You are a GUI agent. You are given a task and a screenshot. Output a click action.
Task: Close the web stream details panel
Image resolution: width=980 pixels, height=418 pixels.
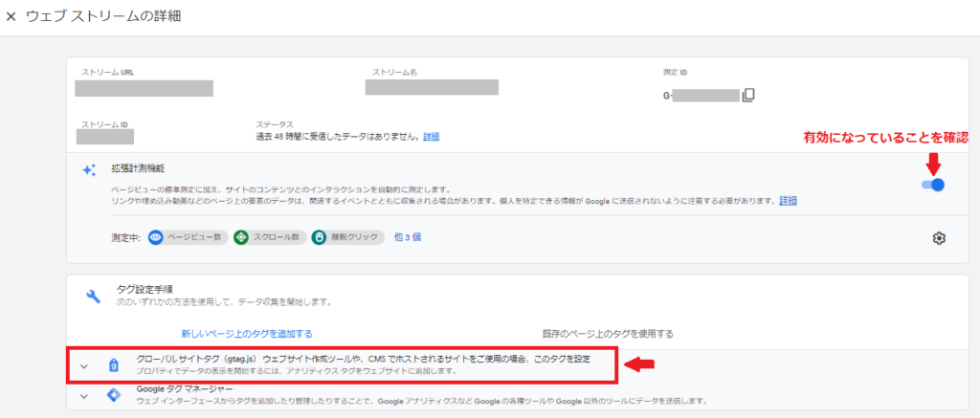[11, 17]
